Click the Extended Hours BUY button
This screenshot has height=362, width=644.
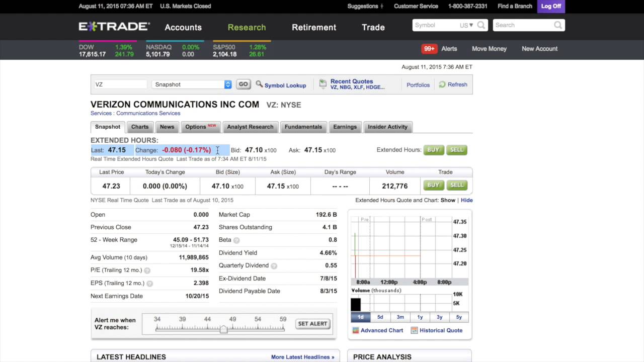pyautogui.click(x=433, y=150)
